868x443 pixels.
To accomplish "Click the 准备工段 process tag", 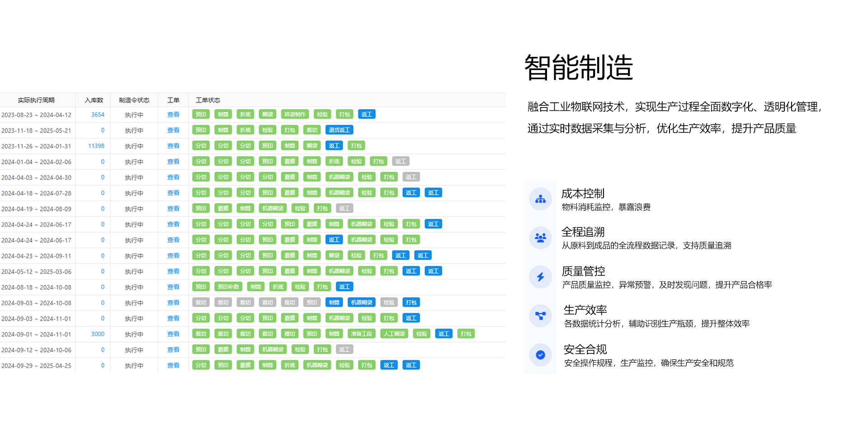I will 361,334.
